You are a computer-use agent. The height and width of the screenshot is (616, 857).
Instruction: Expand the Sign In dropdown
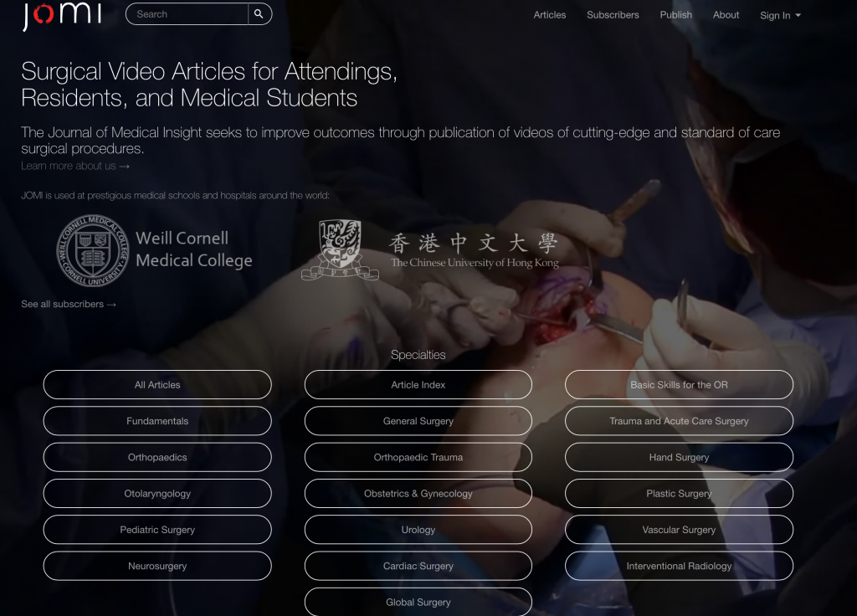[x=780, y=15]
